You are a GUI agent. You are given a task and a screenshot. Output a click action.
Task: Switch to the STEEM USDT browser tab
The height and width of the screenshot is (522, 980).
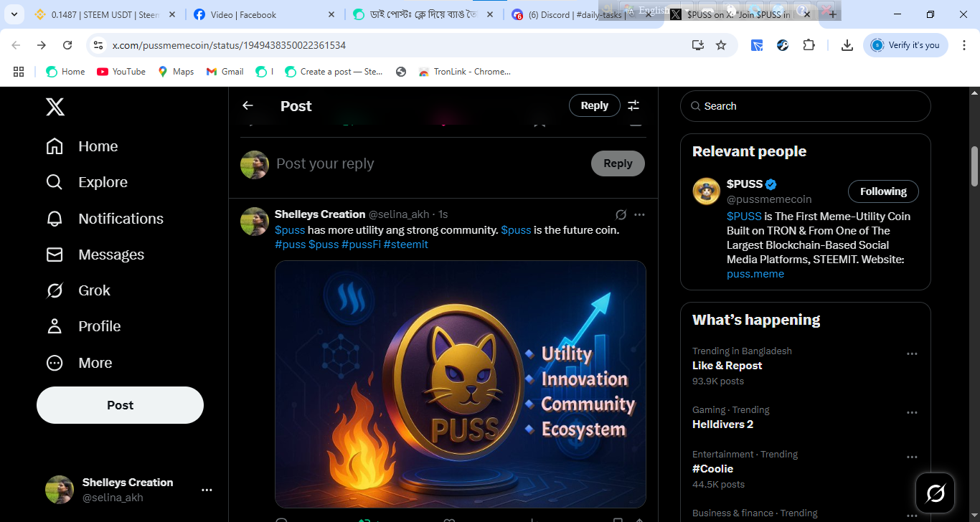[105, 14]
